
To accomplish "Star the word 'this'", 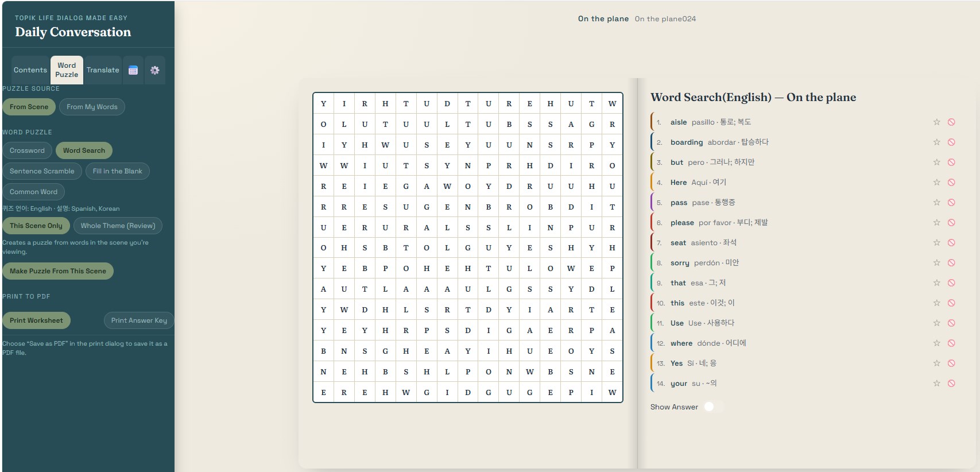I will point(936,303).
